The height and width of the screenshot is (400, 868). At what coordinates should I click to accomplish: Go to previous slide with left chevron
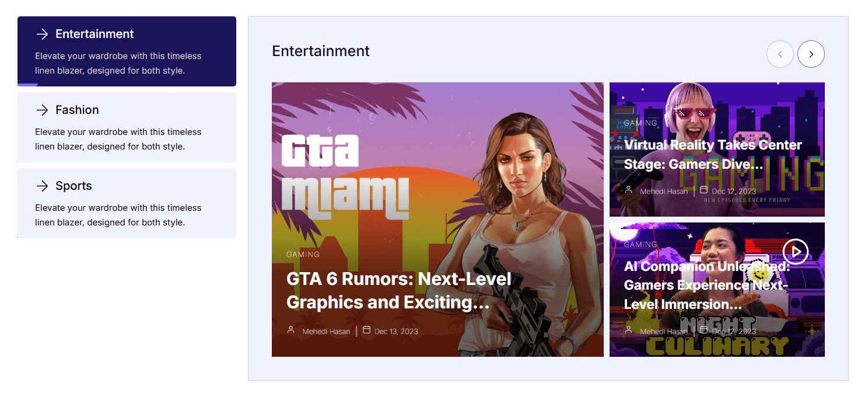[x=780, y=54]
